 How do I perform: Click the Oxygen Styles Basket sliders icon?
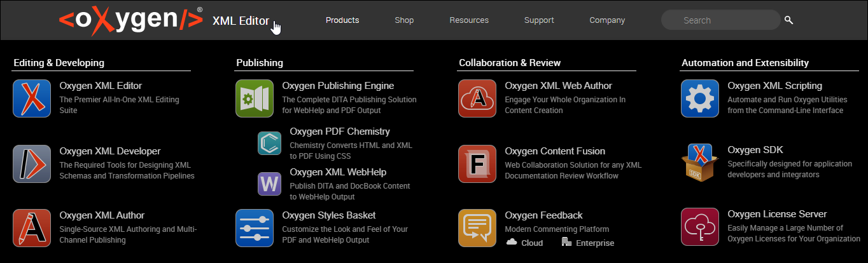click(255, 228)
